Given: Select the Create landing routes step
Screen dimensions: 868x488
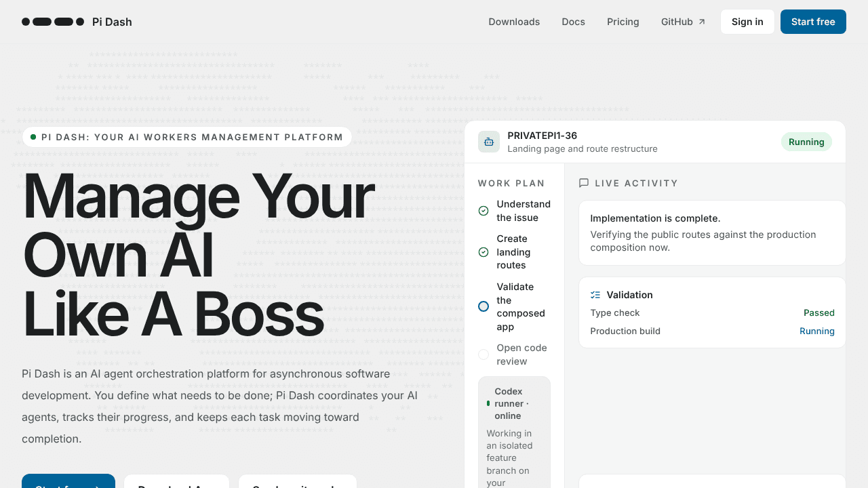Looking at the screenshot, I should pyautogui.click(x=515, y=252).
